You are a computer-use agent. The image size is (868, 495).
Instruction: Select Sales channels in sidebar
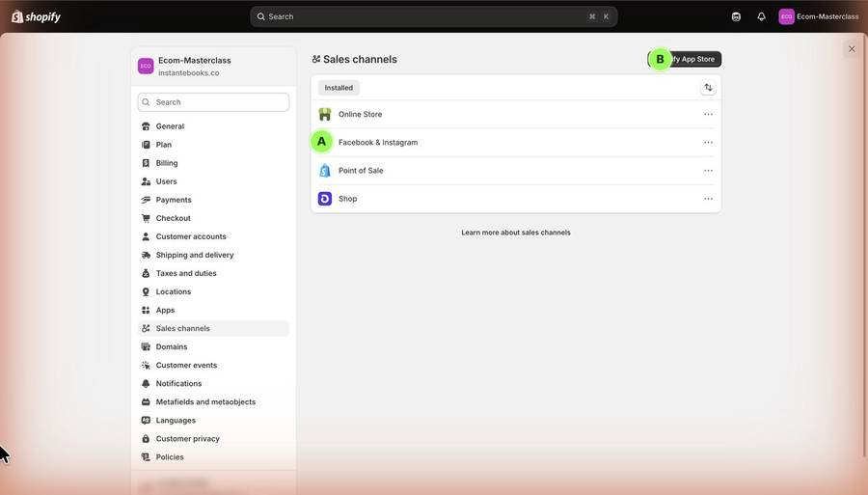click(213, 328)
